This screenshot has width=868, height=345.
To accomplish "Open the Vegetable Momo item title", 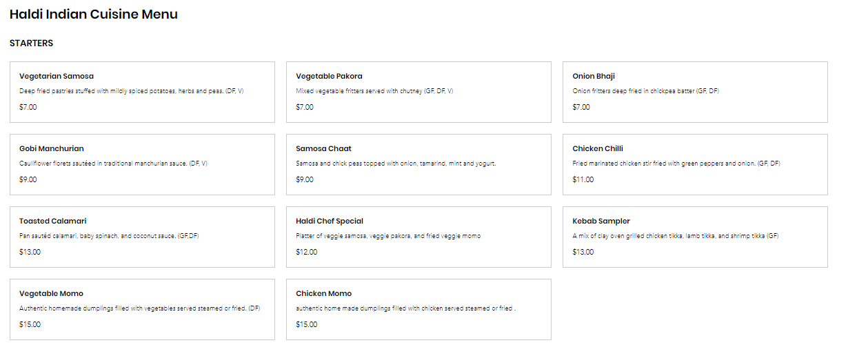I will click(51, 293).
